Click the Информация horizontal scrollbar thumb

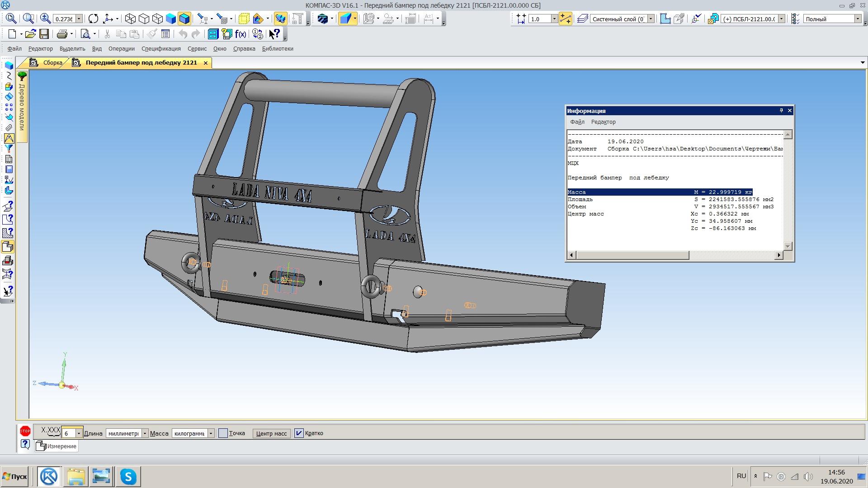click(633, 255)
